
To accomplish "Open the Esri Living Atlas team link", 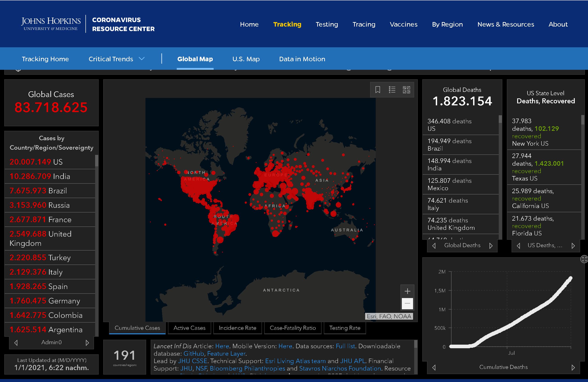I will 295,361.
